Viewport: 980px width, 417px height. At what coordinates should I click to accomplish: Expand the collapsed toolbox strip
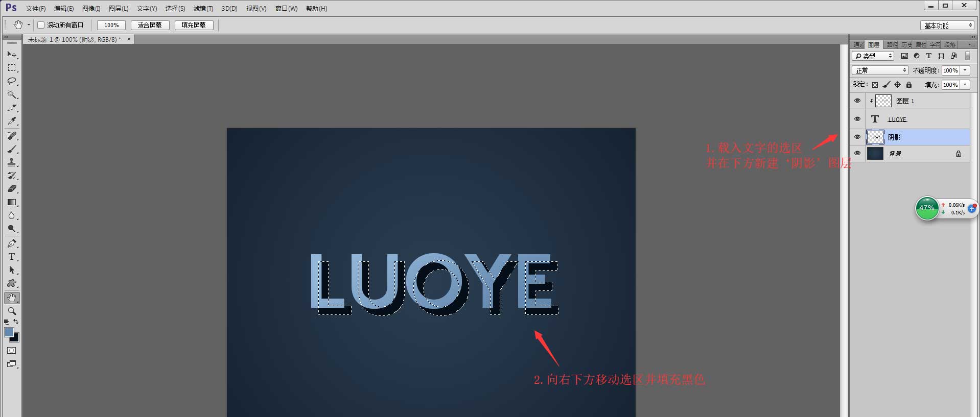[x=6, y=37]
